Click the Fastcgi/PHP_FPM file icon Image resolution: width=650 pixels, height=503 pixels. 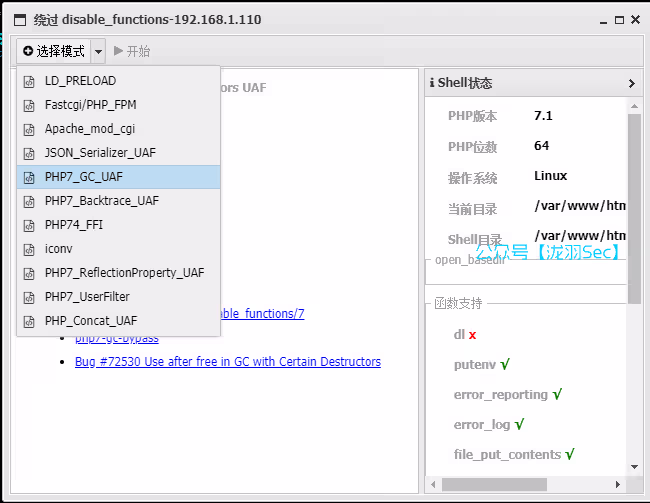(29, 105)
